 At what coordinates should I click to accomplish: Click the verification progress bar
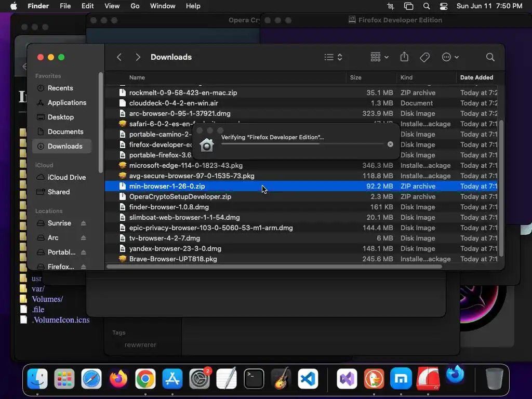coord(302,144)
